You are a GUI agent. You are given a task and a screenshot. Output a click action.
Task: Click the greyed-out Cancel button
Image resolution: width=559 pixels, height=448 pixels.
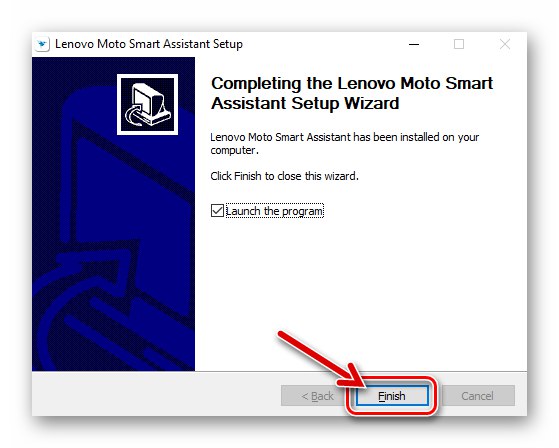click(478, 396)
